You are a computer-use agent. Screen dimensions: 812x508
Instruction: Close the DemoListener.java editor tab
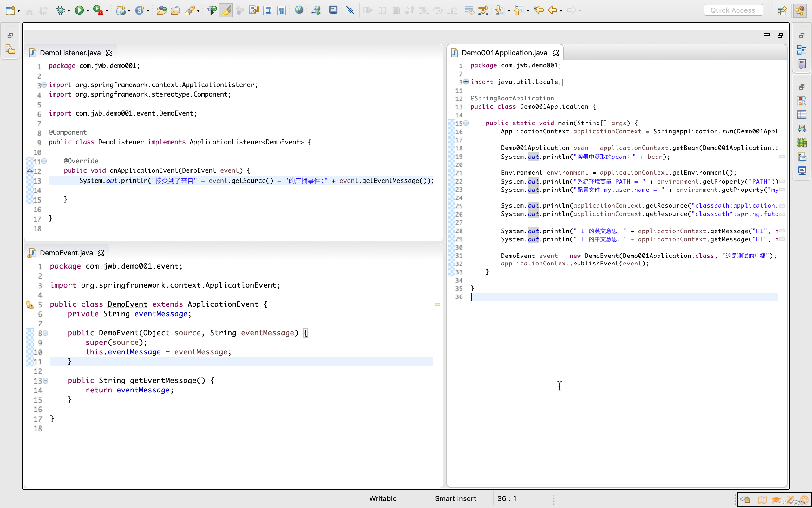point(109,53)
